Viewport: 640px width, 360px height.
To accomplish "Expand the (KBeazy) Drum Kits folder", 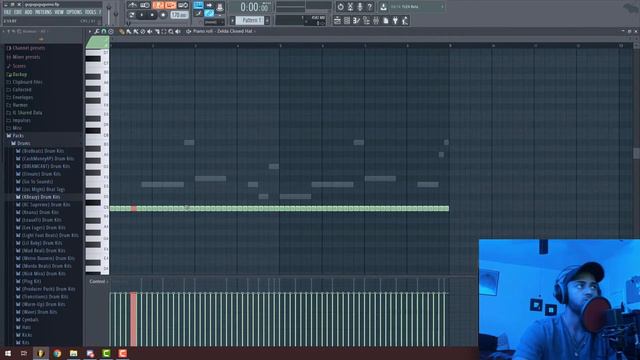I will click(x=41, y=197).
